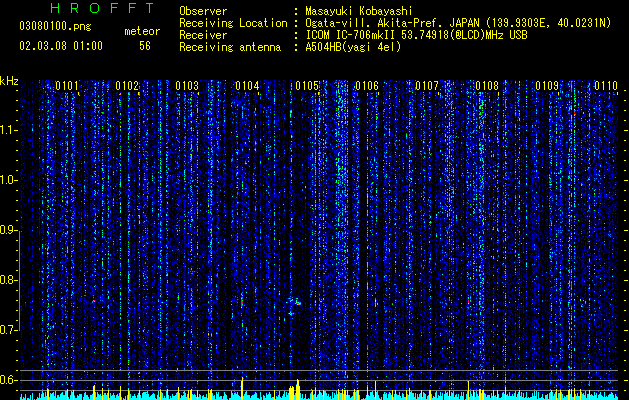Select the filename 03080100.png
This screenshot has height=400, width=629.
point(55,26)
